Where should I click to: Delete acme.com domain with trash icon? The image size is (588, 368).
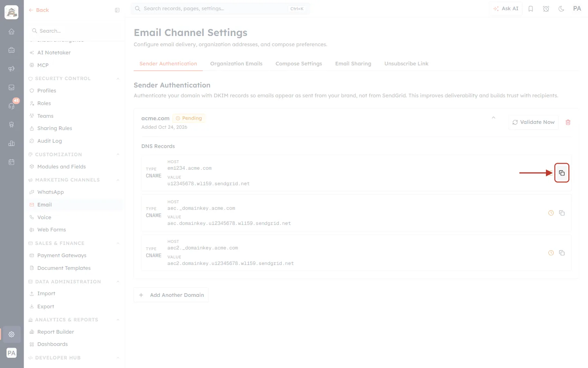tap(568, 122)
